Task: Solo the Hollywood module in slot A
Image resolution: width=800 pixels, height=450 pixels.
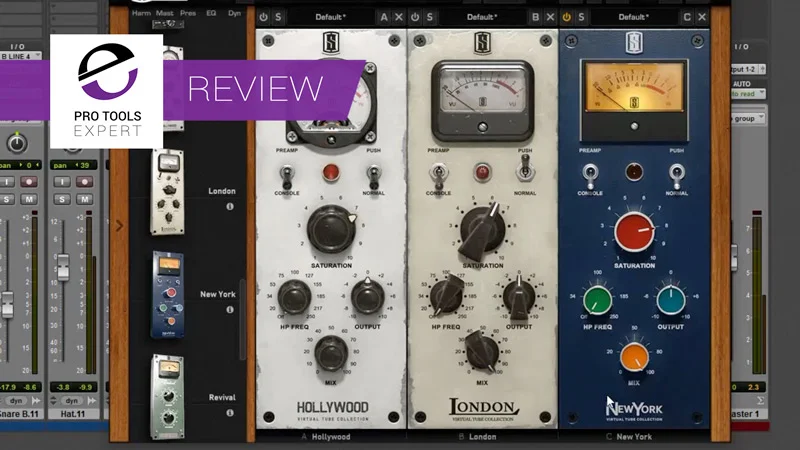Action: (278, 17)
